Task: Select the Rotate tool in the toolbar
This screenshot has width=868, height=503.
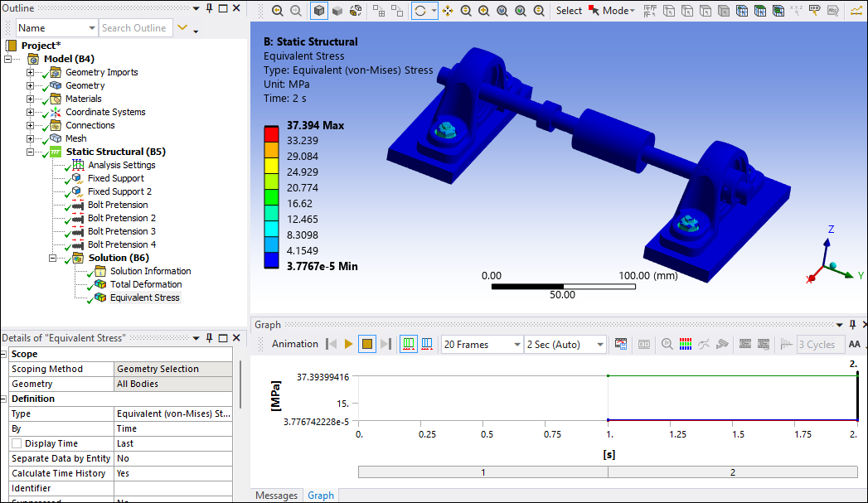Action: pos(421,10)
